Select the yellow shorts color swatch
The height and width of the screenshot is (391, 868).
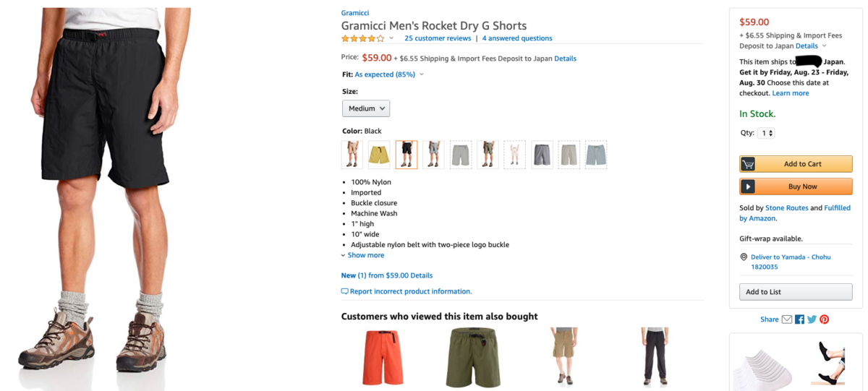click(379, 155)
